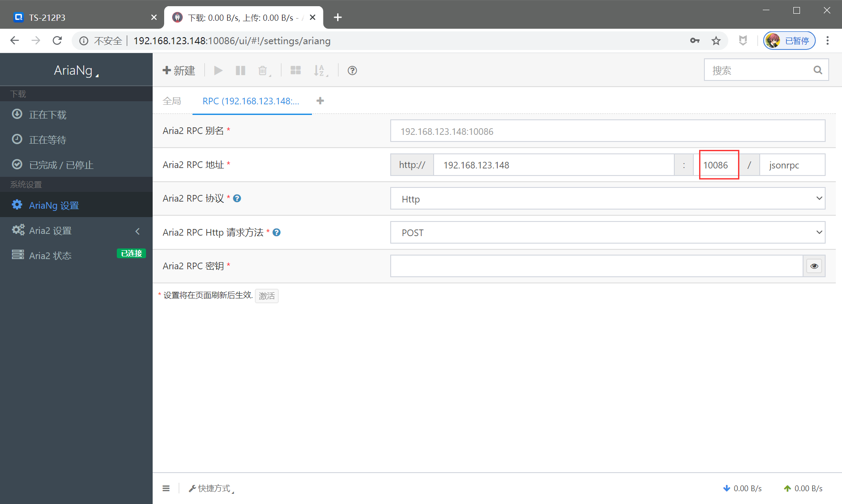Click the Activate (激活) button
This screenshot has width=842, height=504.
pyautogui.click(x=267, y=296)
